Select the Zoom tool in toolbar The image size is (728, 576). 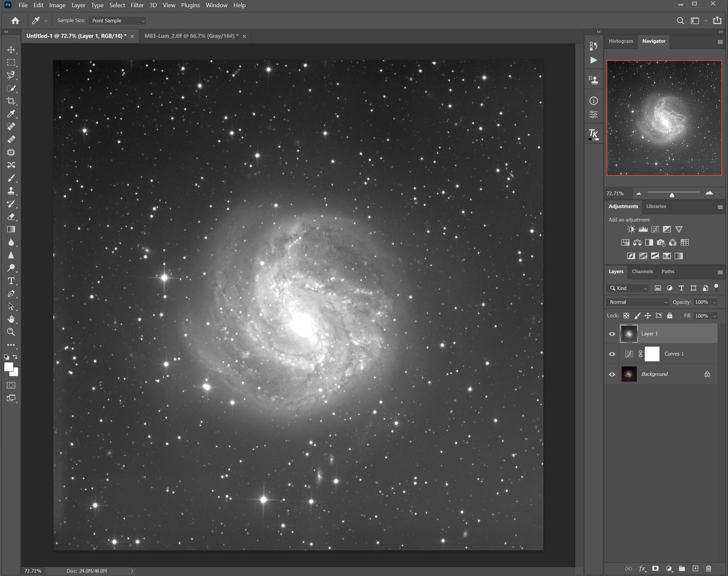coord(11,332)
